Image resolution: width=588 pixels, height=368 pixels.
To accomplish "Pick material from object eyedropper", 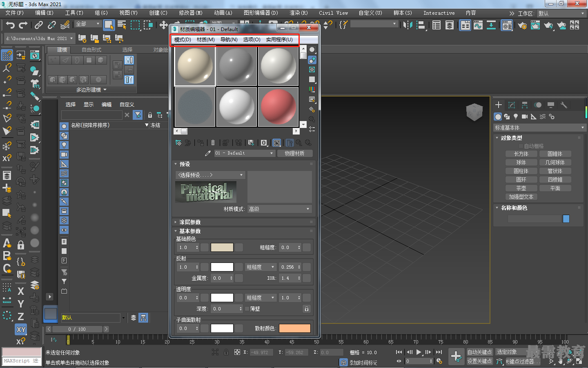I will 208,153.
